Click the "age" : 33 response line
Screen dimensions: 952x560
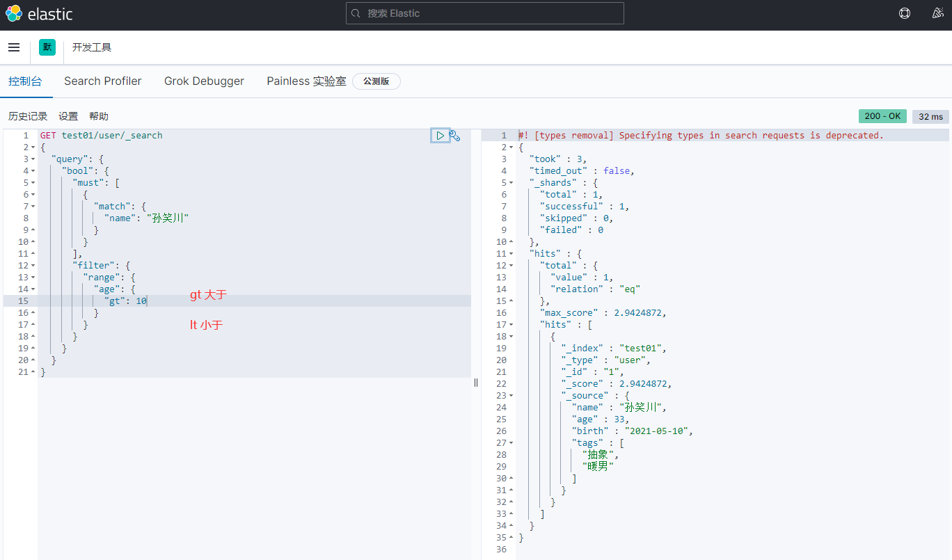click(x=601, y=419)
